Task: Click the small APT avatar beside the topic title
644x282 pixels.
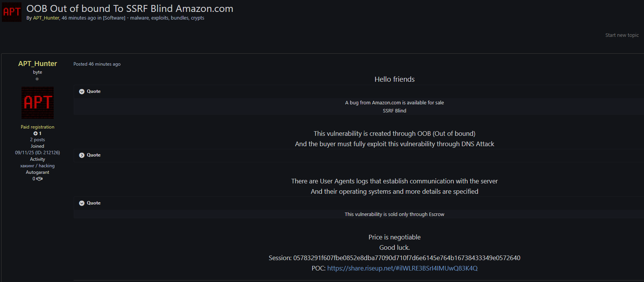Action: [12, 12]
